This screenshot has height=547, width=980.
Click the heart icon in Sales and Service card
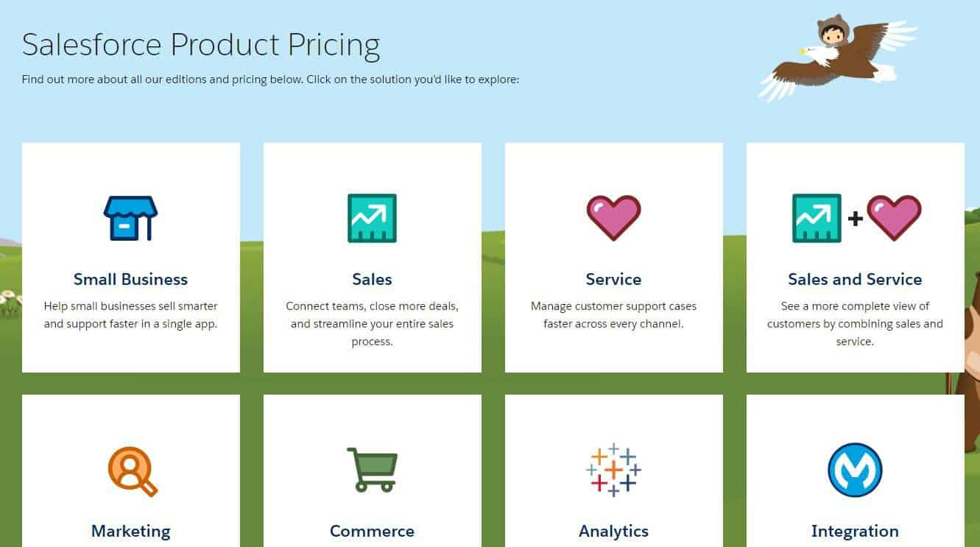(894, 218)
